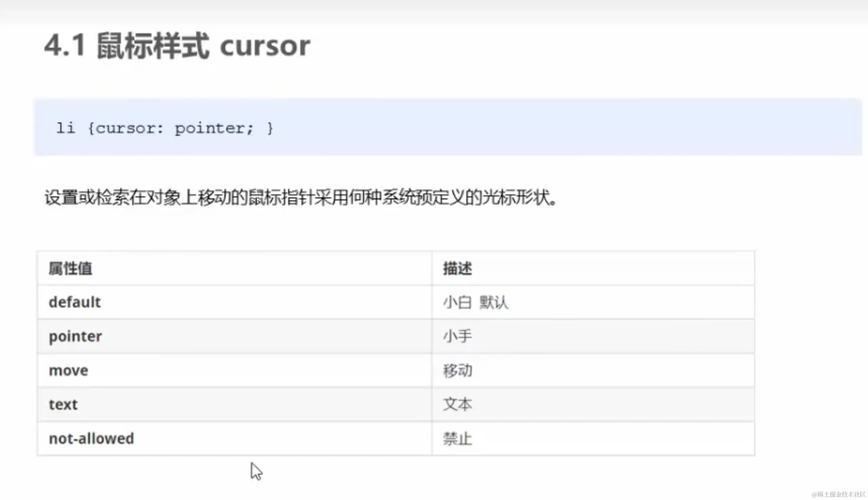Select the 'text' property cell

[x=63, y=405]
